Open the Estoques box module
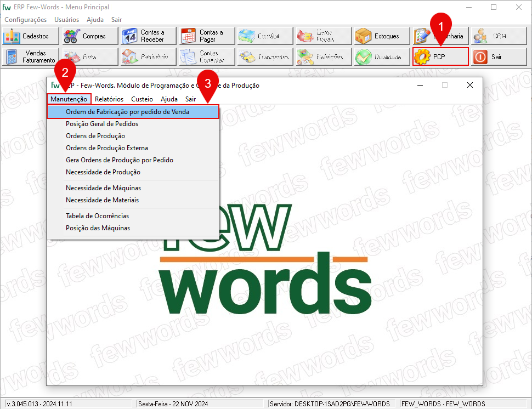This screenshot has width=532, height=409. 382,36
